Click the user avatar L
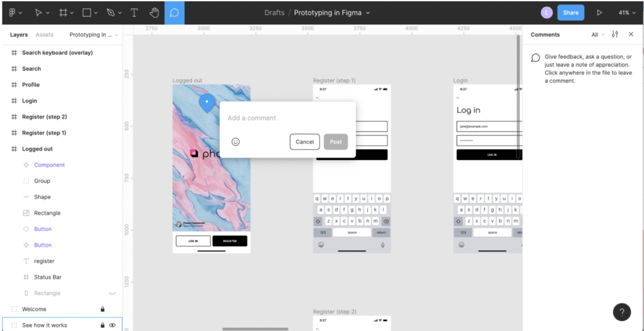 (547, 13)
